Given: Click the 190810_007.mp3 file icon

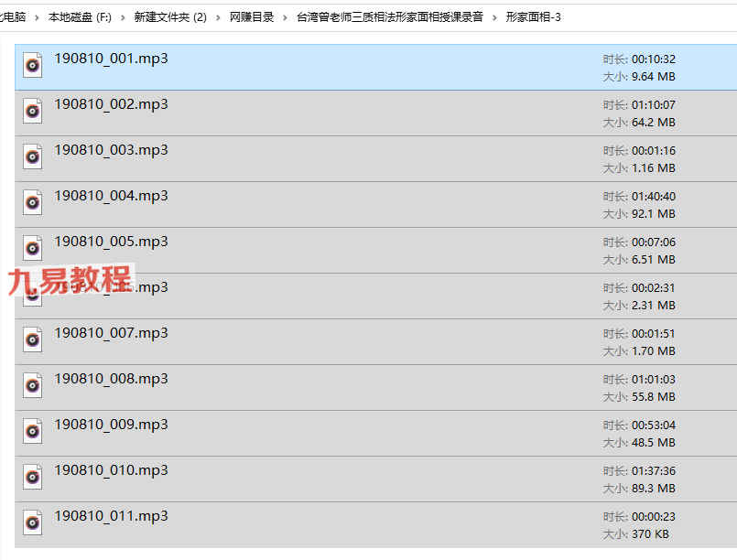Looking at the screenshot, I should coord(32,339).
